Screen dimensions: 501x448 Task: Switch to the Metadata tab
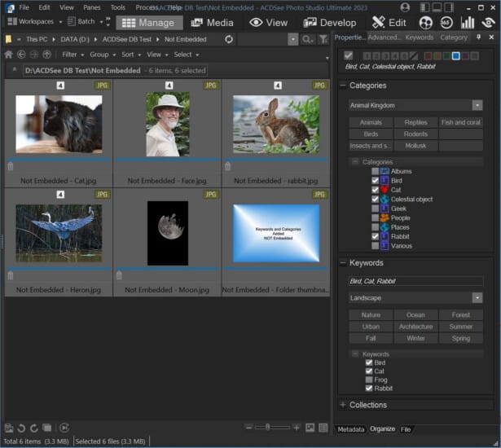click(350, 429)
